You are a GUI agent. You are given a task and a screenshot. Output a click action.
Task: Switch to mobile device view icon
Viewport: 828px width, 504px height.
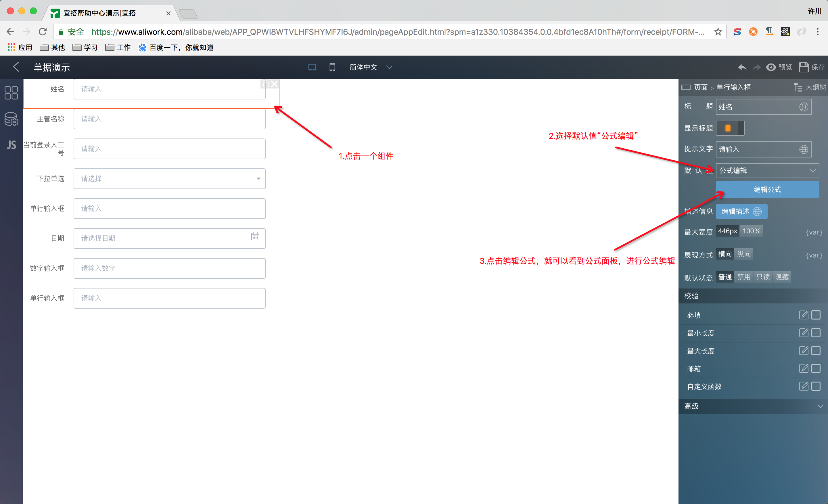(x=332, y=67)
